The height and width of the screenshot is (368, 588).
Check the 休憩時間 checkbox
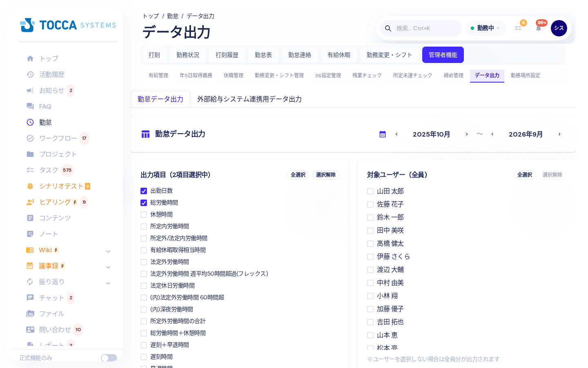[x=144, y=215]
